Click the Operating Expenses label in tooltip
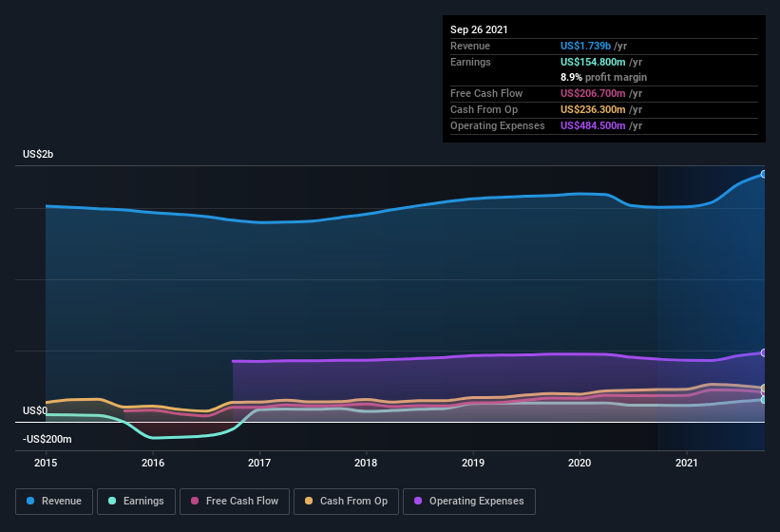This screenshot has width=780, height=532. tap(498, 125)
